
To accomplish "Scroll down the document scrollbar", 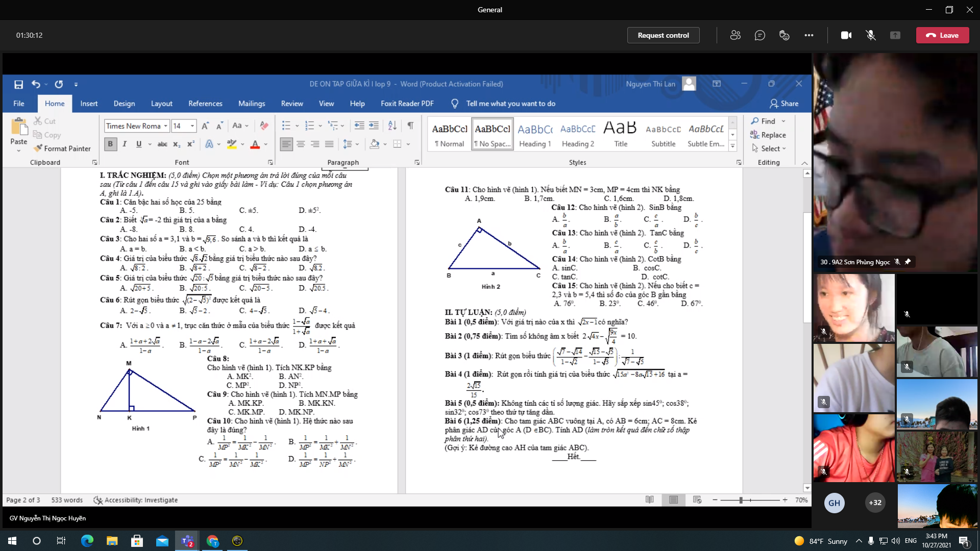I will click(805, 488).
